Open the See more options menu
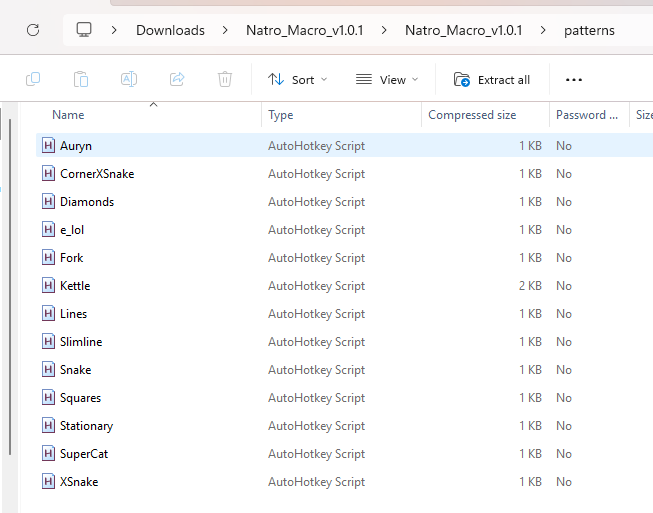Image resolution: width=653 pixels, height=513 pixels. pos(573,80)
